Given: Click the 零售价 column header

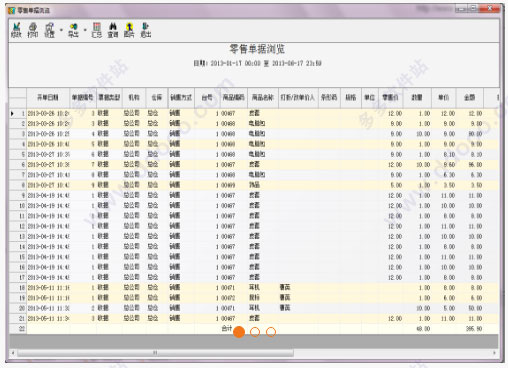Looking at the screenshot, I should 390,97.
